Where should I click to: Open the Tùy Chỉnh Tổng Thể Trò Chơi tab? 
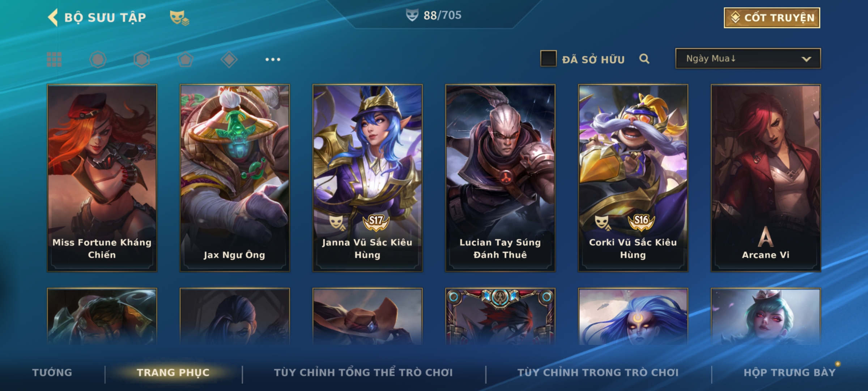pos(363,372)
